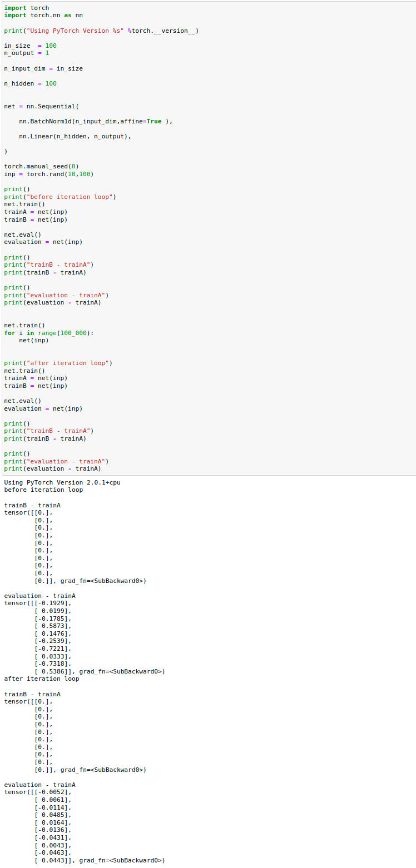Click the 'affine=True' keyword argument
Screen dimensions: 416x868
point(141,121)
